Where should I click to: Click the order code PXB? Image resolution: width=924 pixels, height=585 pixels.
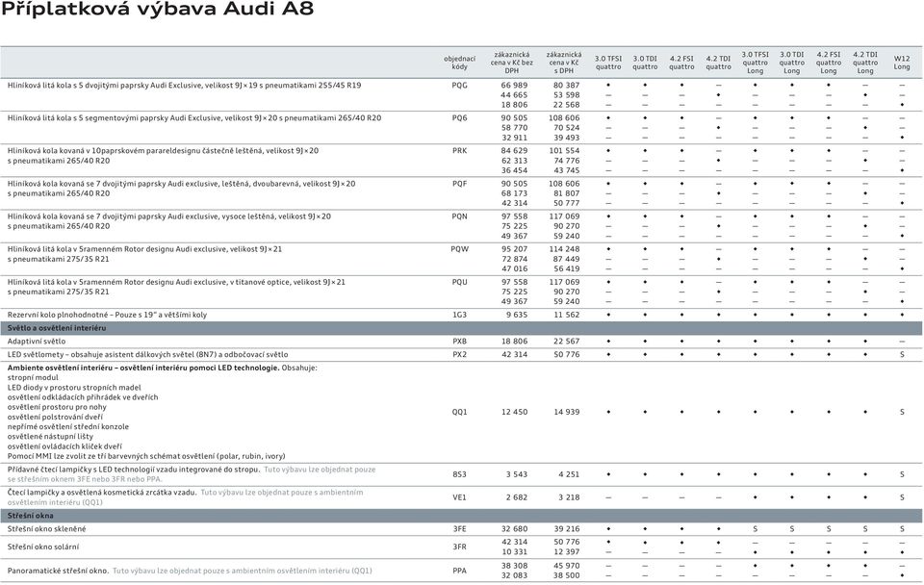click(x=460, y=342)
